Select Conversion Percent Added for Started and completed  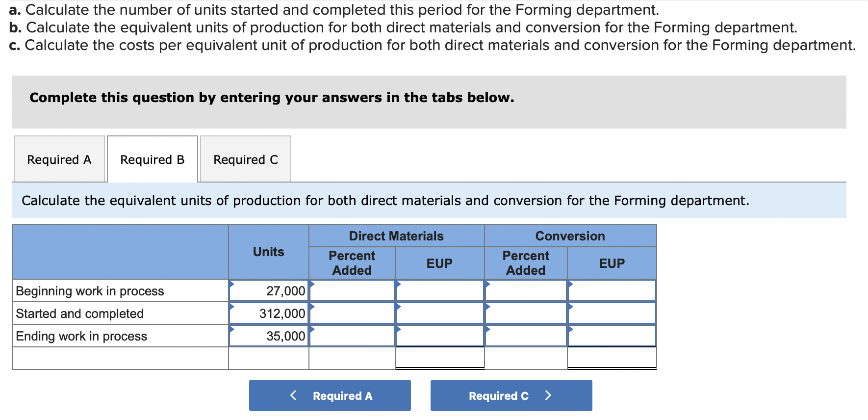tap(526, 314)
